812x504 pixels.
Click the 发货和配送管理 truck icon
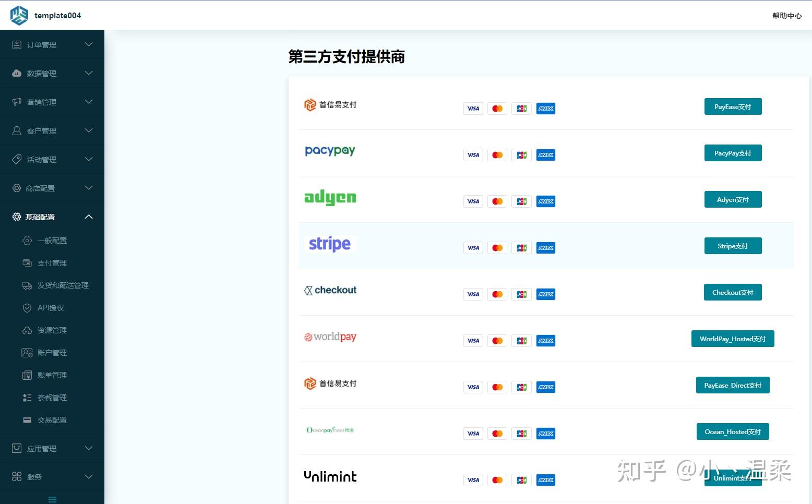click(27, 285)
